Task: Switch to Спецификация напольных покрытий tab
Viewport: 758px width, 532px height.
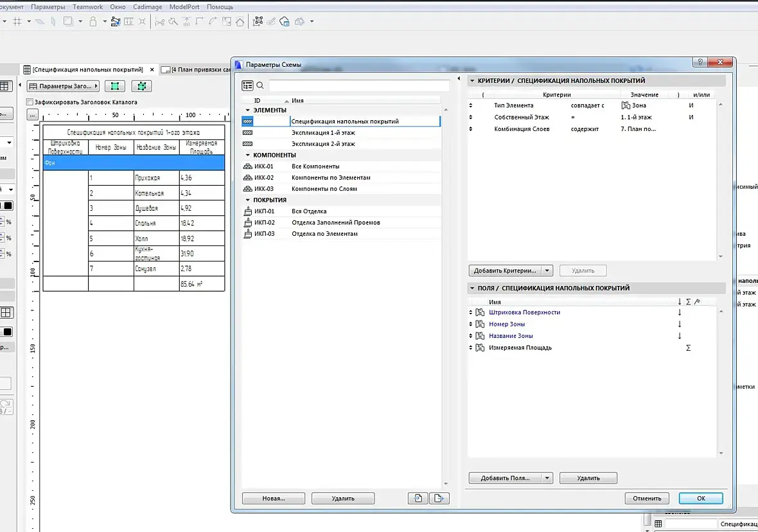Action: [87, 69]
